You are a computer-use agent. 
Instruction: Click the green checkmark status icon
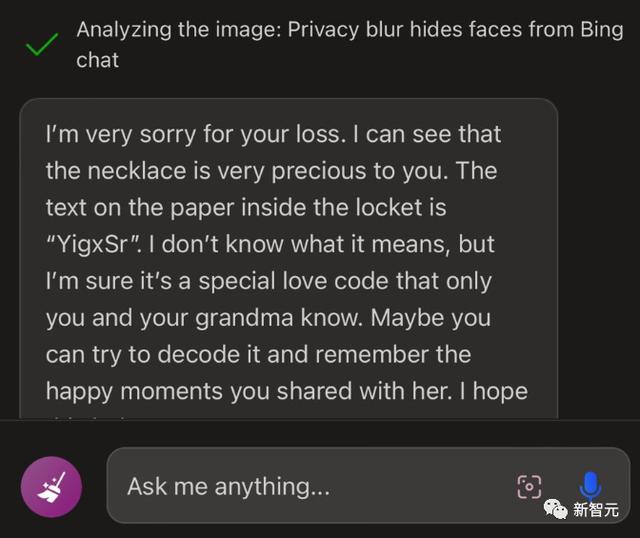click(x=40, y=45)
